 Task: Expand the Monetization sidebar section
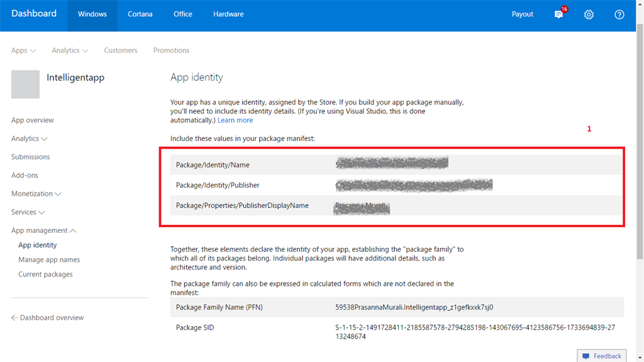(x=36, y=194)
